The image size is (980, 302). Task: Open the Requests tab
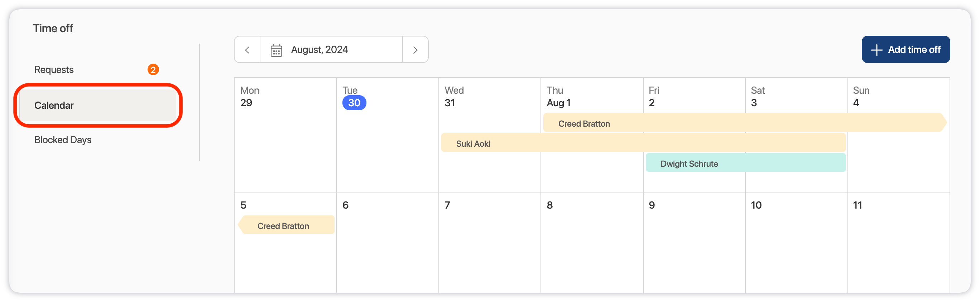(x=54, y=69)
